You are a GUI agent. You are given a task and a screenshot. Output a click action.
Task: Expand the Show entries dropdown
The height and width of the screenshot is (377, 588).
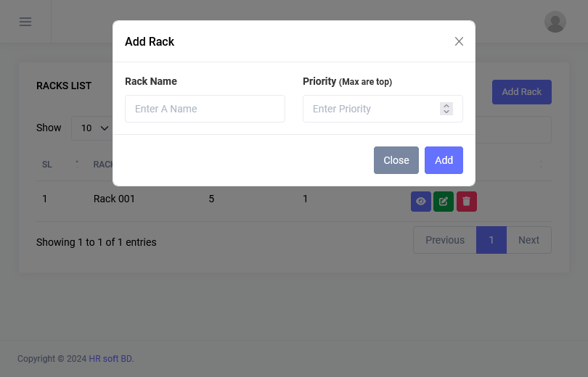pyautogui.click(x=94, y=128)
